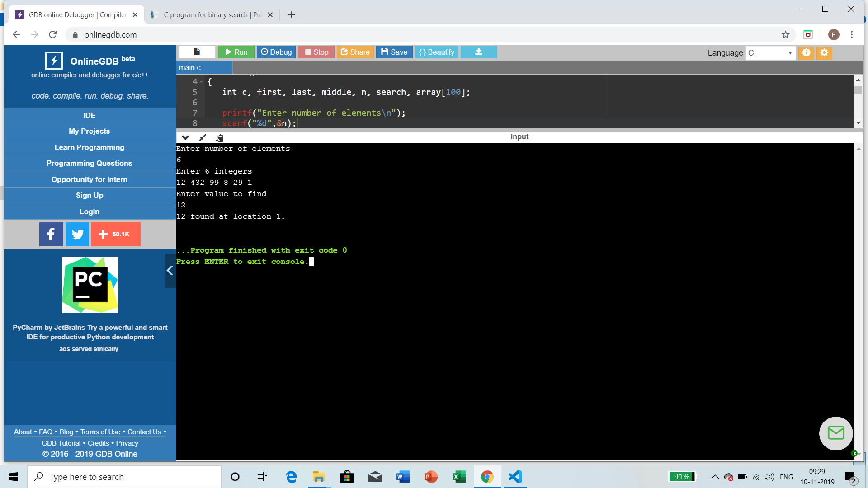
Task: Collapse the console using the chevron down
Action: click(185, 137)
